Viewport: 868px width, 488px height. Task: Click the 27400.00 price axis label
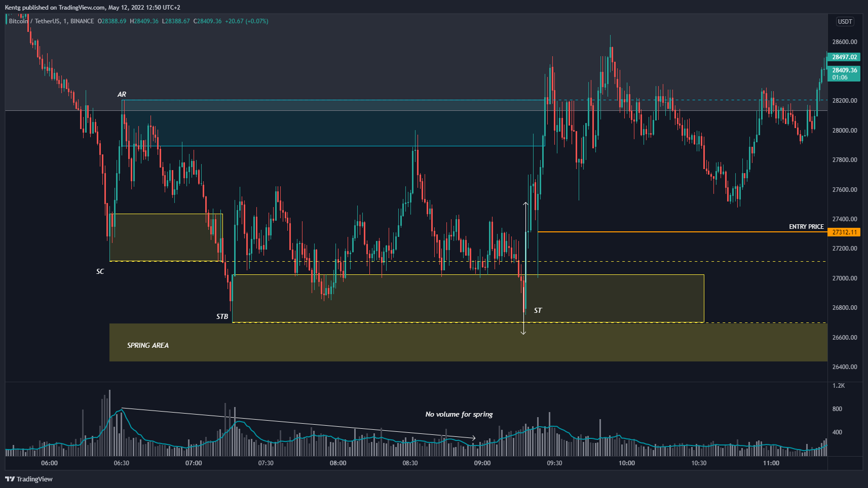click(x=845, y=219)
